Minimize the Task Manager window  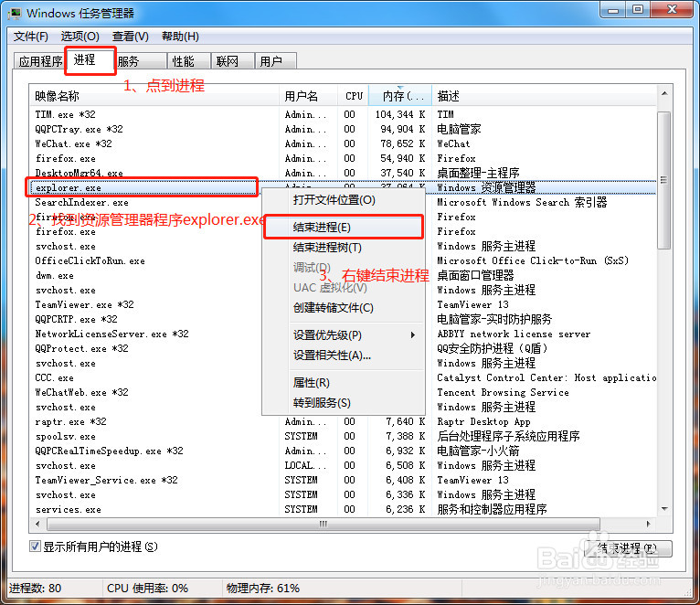613,10
